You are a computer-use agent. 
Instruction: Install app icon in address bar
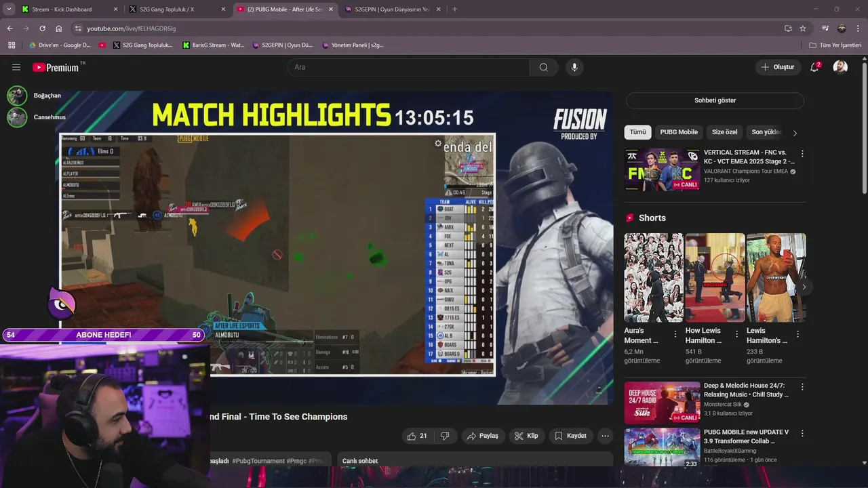(788, 28)
